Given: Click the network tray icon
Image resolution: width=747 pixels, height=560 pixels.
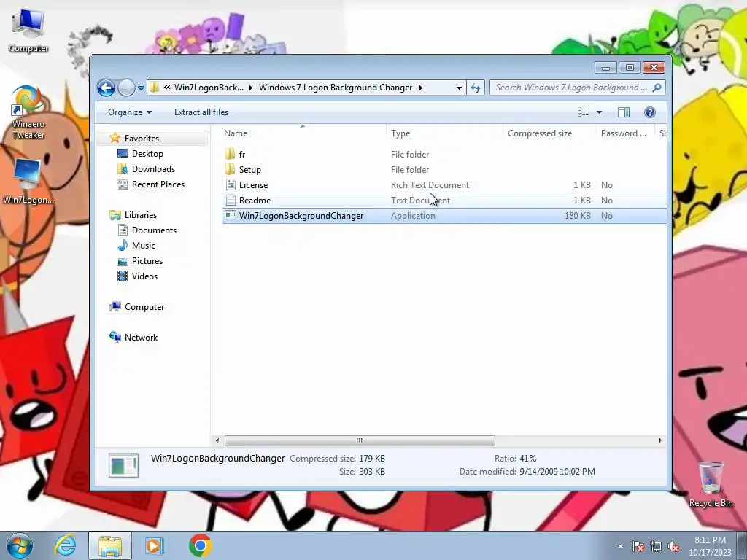Looking at the screenshot, I should [x=656, y=546].
